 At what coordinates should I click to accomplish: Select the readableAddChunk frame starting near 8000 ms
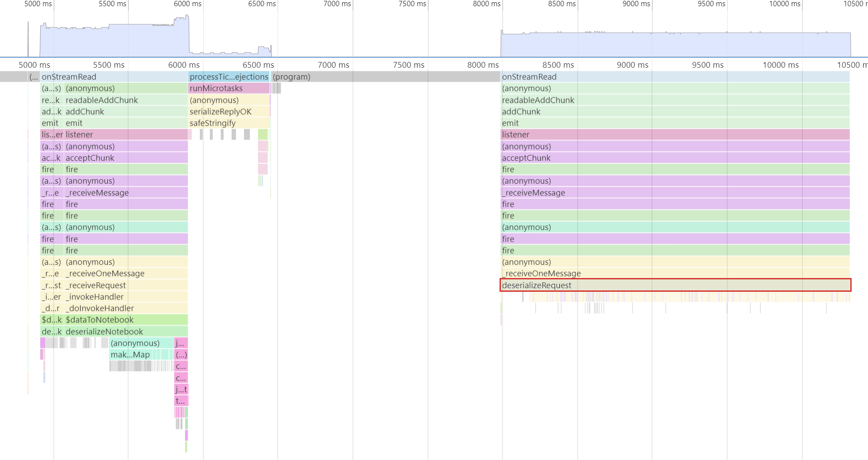coord(675,100)
